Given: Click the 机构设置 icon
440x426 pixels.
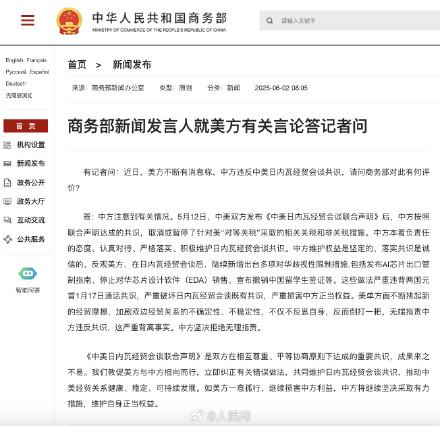Looking at the screenshot, I should pos(7,145).
